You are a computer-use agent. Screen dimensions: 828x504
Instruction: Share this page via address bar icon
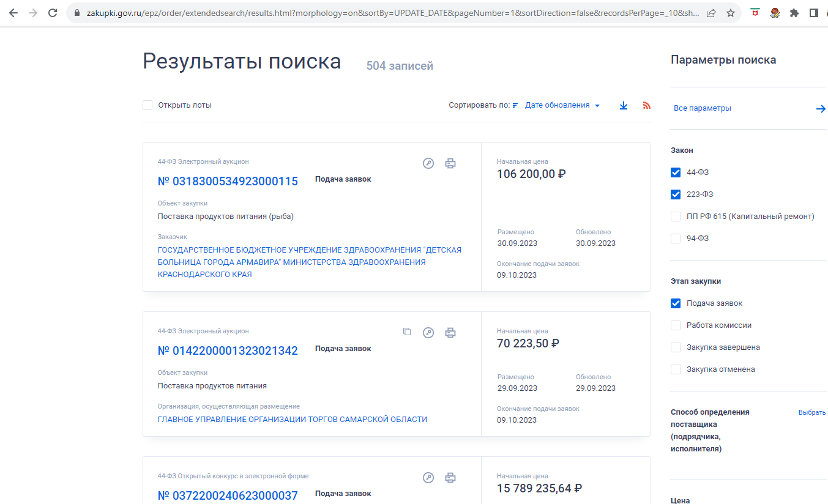[x=711, y=13]
